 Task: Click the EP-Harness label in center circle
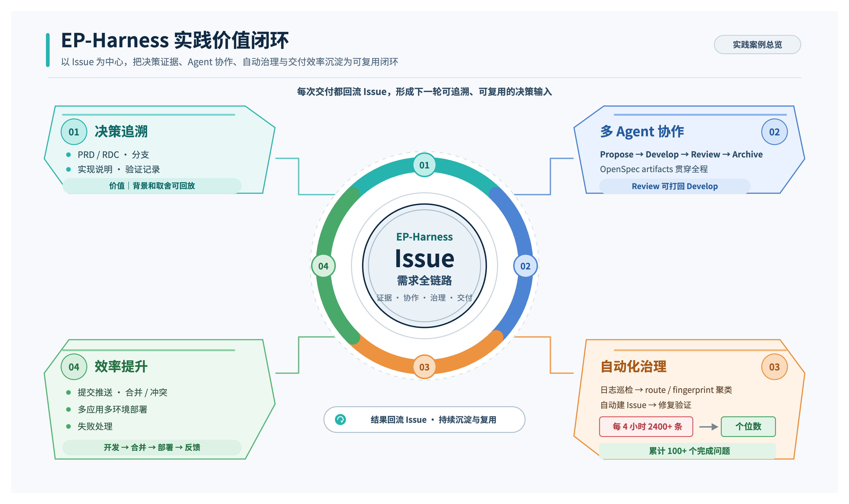tap(424, 237)
